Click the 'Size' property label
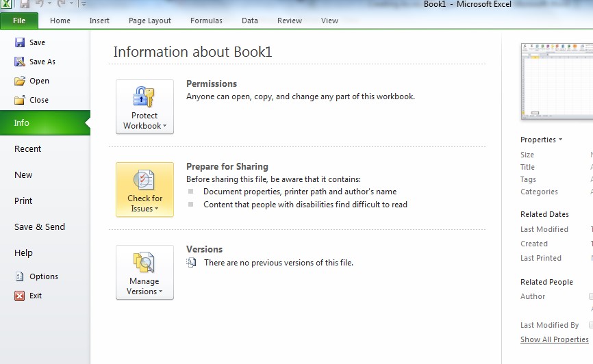 tap(527, 155)
